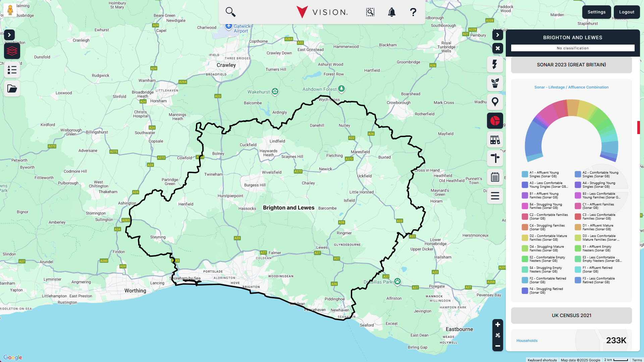Viewport: 644px width, 362px height.
Task: Click the lightning bolt tool on right toolbar
Action: [x=495, y=64]
